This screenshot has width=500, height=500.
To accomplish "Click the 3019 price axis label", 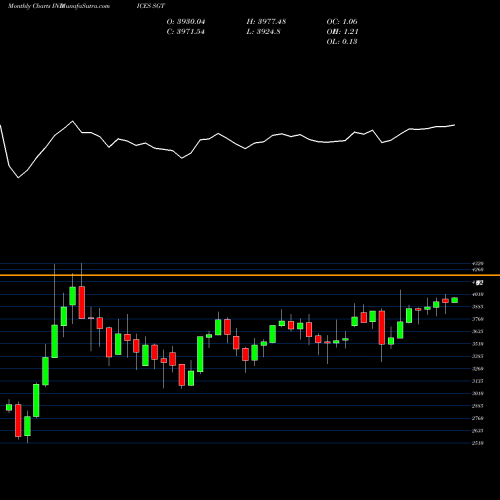I will click(478, 393).
